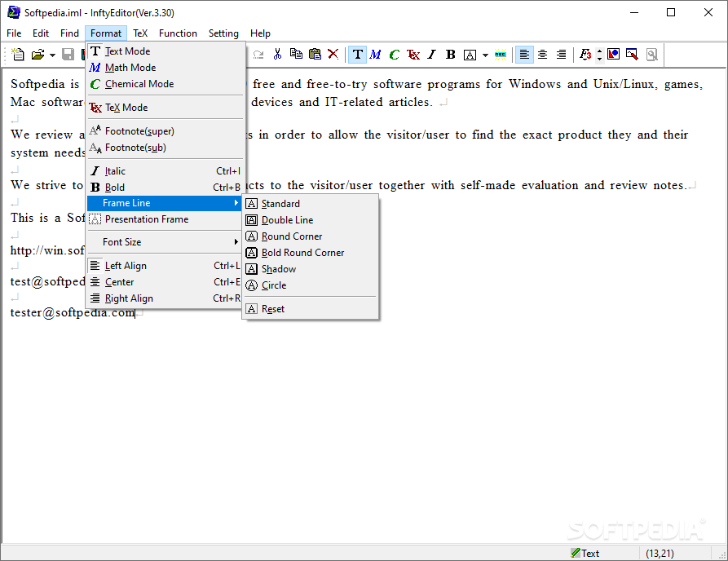Open the Function menu
Image resolution: width=728 pixels, height=561 pixels.
point(178,33)
